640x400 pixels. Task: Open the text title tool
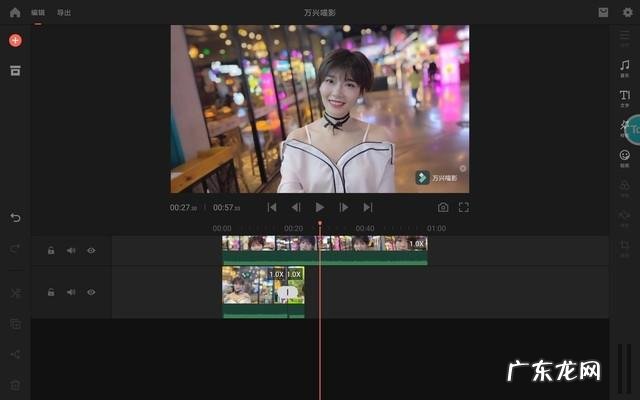tap(624, 98)
